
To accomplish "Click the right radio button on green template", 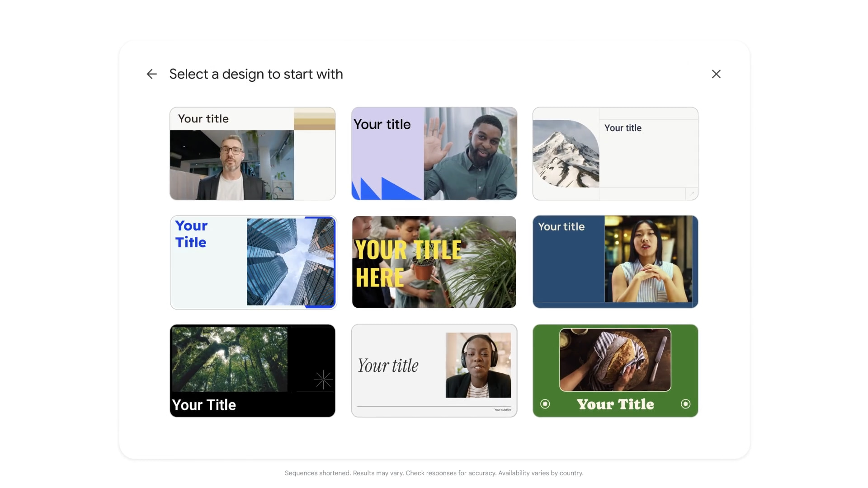I will [x=687, y=404].
